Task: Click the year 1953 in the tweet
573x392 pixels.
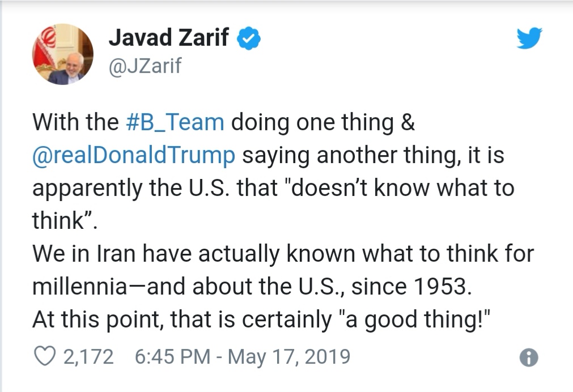Action: pos(442,287)
